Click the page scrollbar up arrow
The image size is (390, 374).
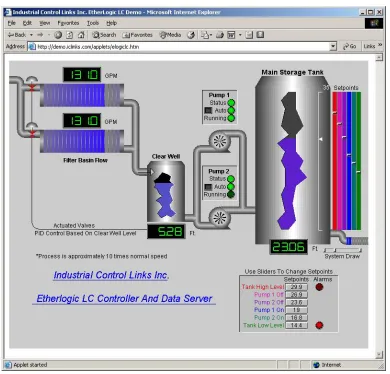[379, 58]
